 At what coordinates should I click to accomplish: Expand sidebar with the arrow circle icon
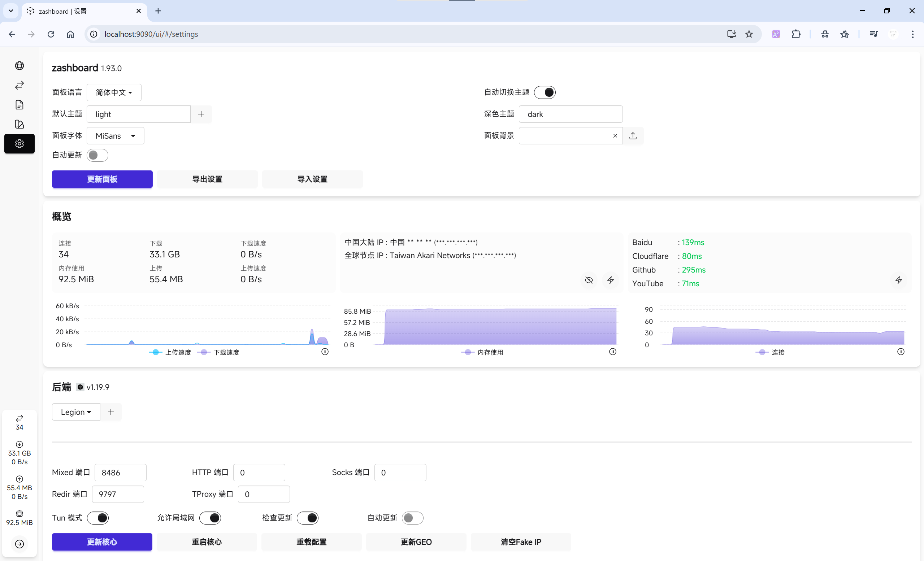(x=19, y=544)
